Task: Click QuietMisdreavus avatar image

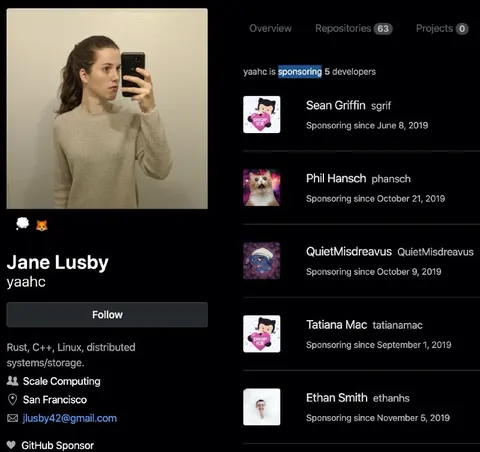Action: click(x=262, y=261)
